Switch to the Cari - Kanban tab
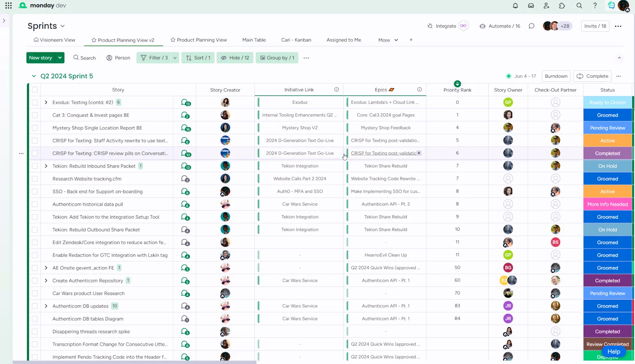 pos(296,40)
